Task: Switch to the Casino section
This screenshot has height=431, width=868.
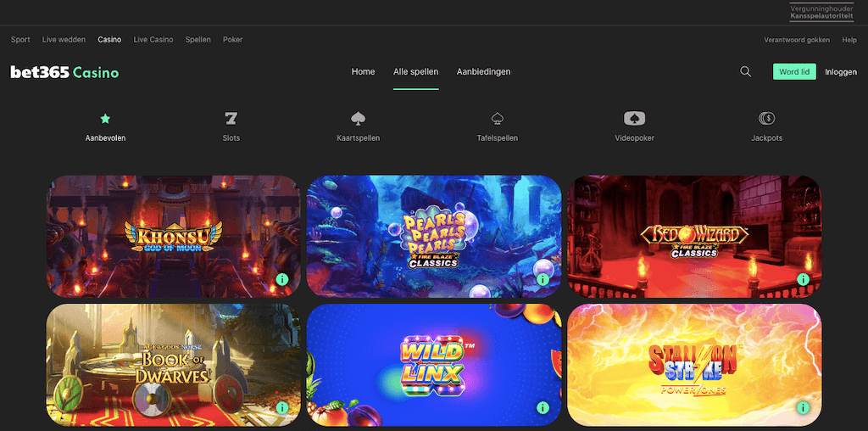Action: [x=109, y=40]
